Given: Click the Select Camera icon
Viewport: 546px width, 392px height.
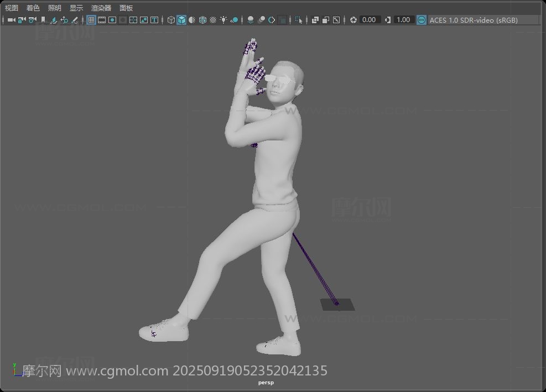Looking at the screenshot, I should (11, 20).
